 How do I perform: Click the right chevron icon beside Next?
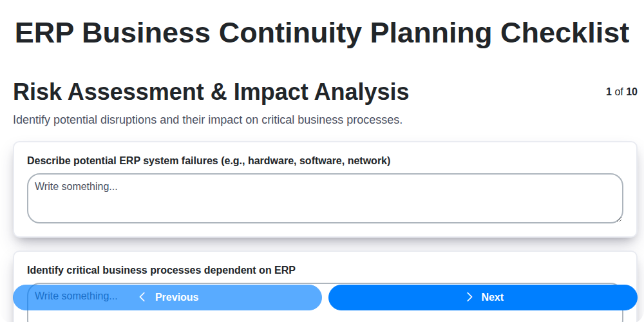(x=469, y=297)
